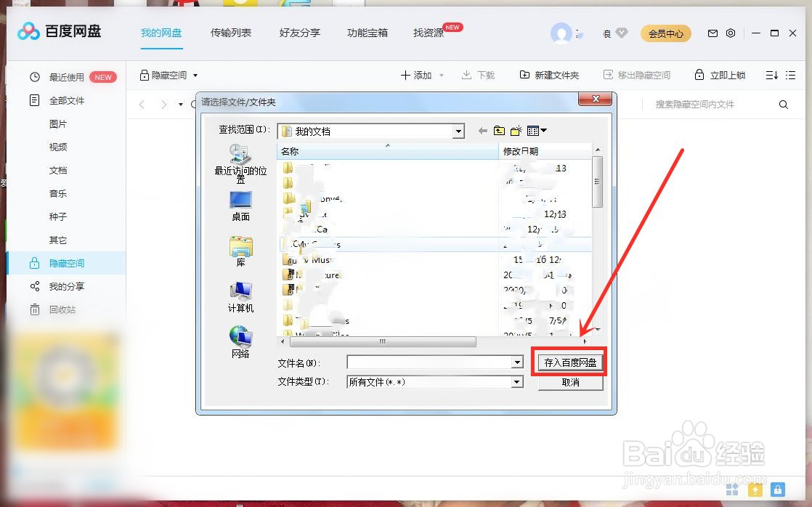Select 计算机 in places bar
Viewport: 812px width, 507px height.
pos(240,297)
